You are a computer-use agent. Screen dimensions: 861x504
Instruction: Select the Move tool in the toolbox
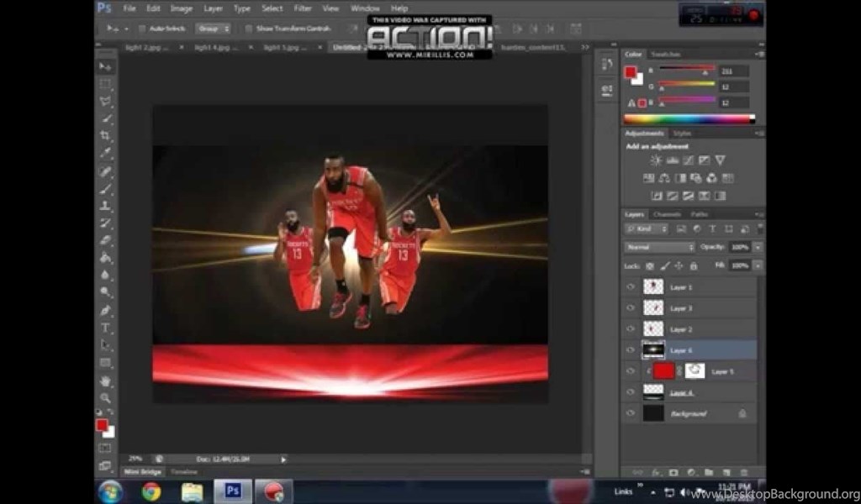[x=105, y=66]
